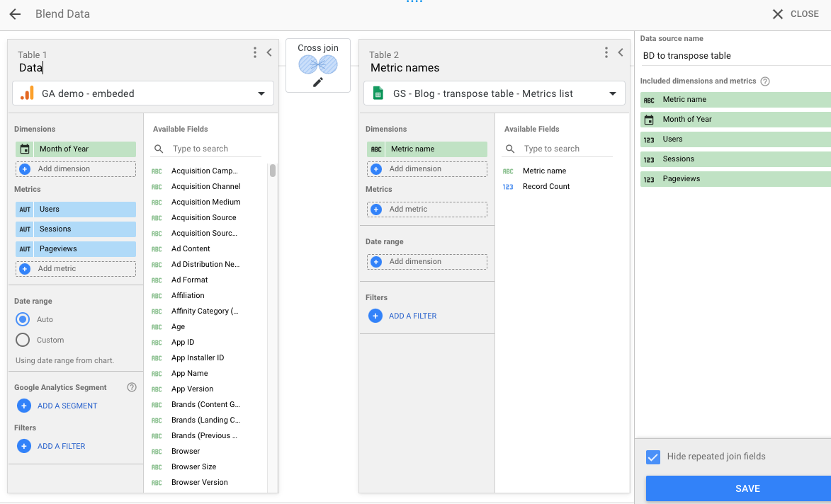Collapse Table 2 panel with chevron
Screen dimensions: 831x504
[x=621, y=52]
